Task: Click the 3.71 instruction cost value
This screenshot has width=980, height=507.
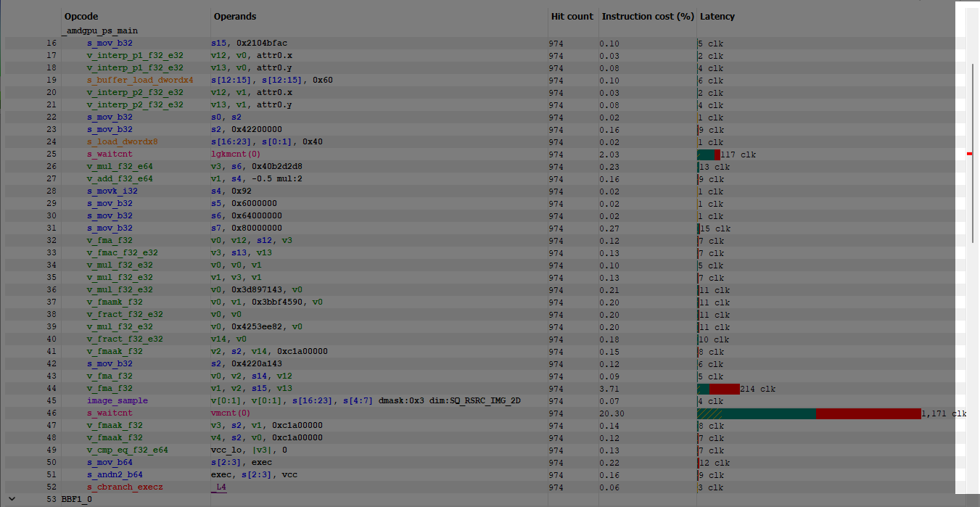Action: tap(609, 389)
